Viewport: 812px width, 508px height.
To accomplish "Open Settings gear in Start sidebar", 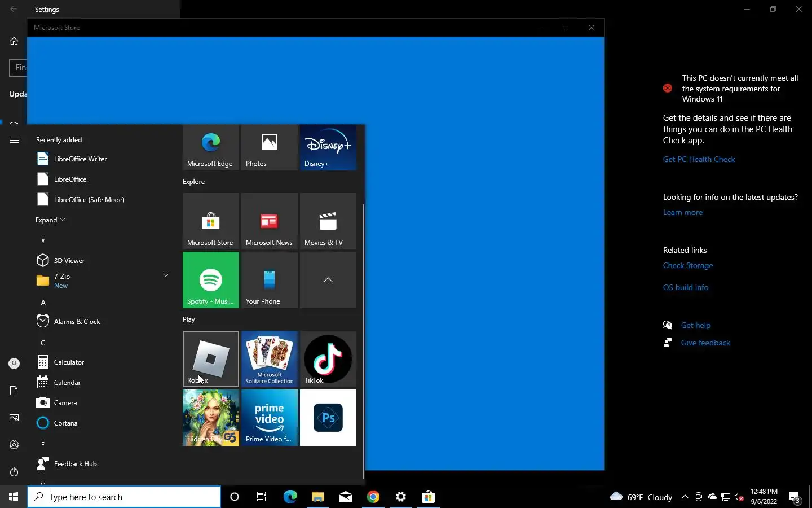I will (x=14, y=445).
